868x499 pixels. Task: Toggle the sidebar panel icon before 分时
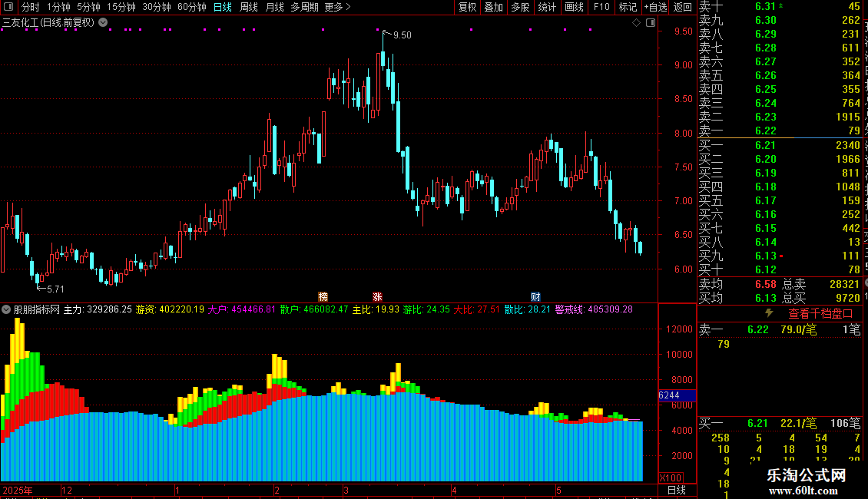pos(8,7)
